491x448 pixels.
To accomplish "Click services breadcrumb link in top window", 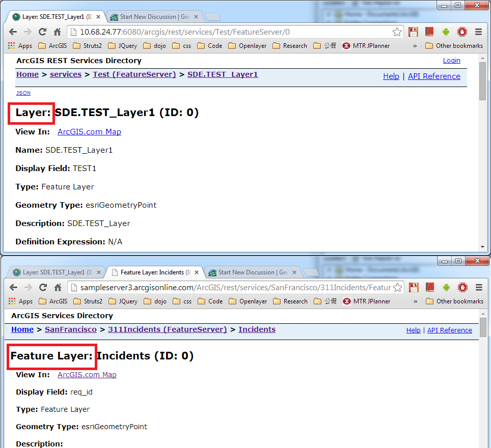I will click(x=66, y=74).
